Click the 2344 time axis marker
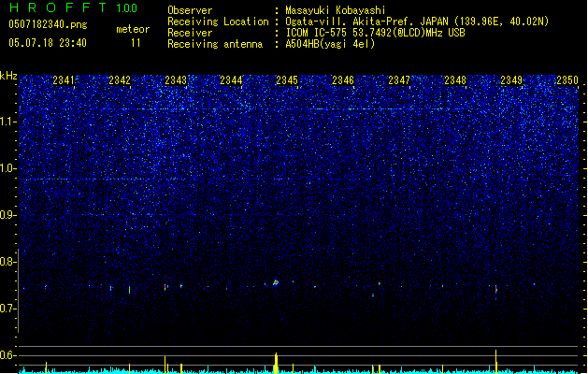 point(231,80)
